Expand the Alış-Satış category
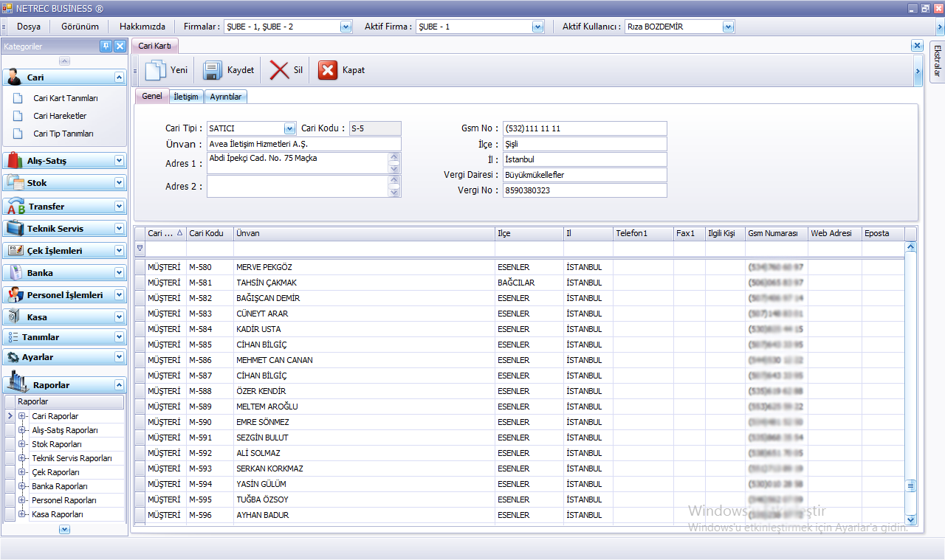Image resolution: width=945 pixels, height=560 pixels. pyautogui.click(x=119, y=160)
